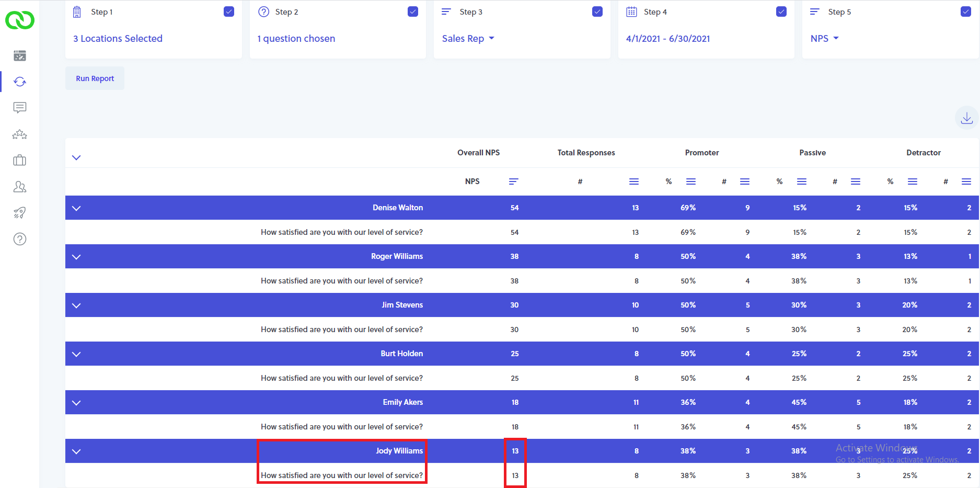Open the briefcase sidebar icon

pyautogui.click(x=20, y=160)
